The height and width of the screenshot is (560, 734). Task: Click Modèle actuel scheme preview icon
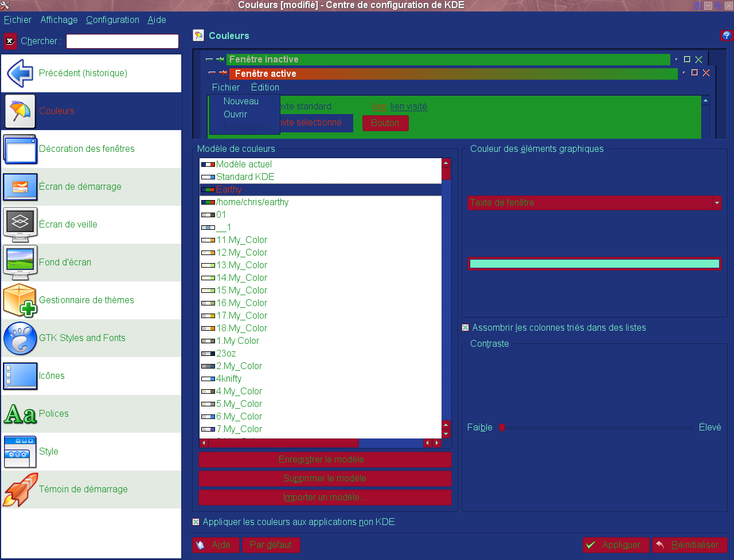coord(208,165)
